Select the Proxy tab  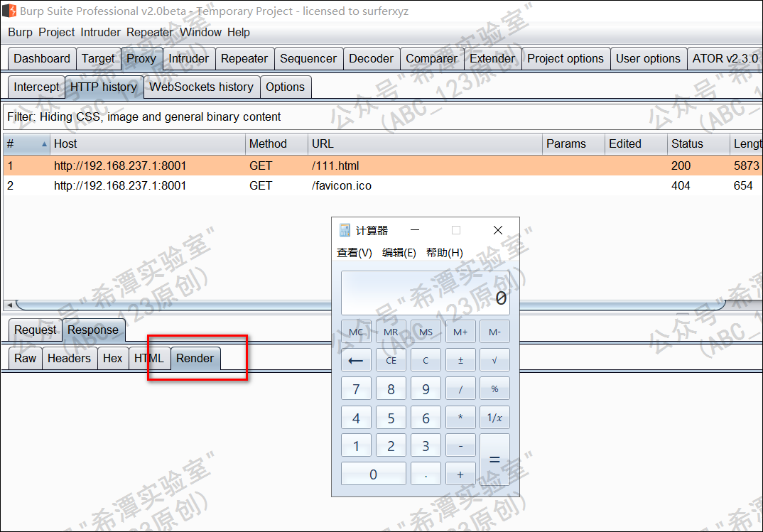pos(141,59)
